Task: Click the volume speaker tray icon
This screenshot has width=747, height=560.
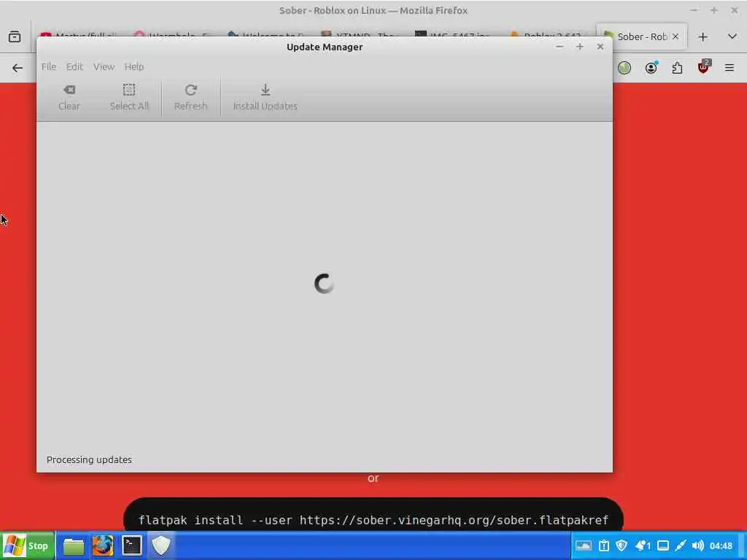Action: (697, 545)
